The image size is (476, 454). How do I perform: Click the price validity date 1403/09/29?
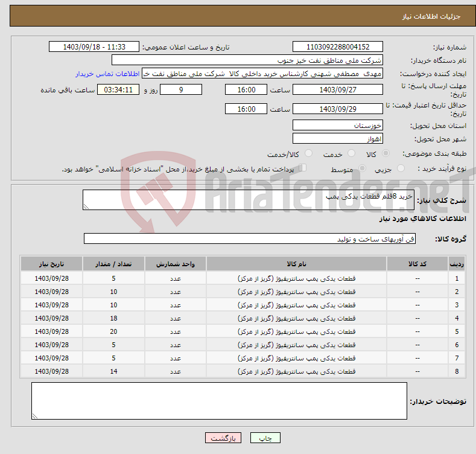pos(338,109)
